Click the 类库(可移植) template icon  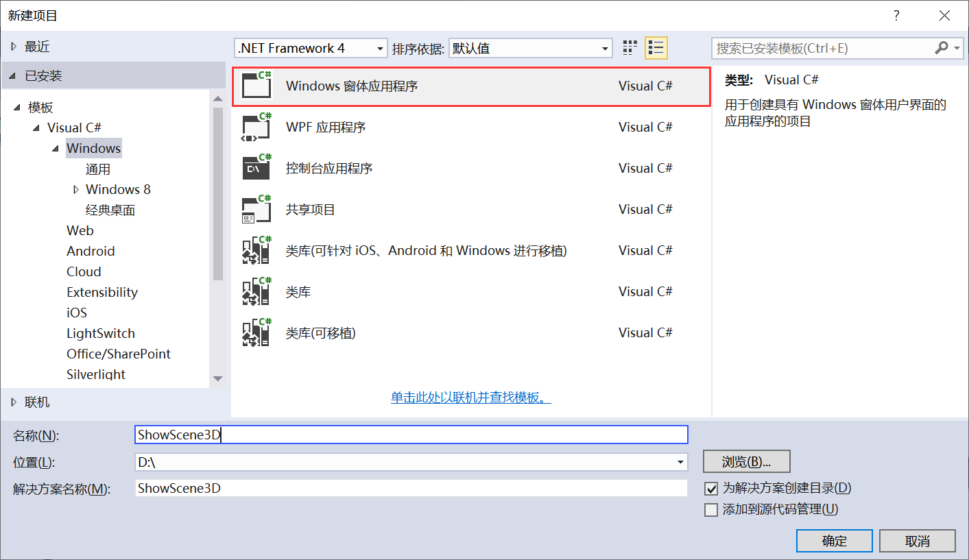tap(257, 332)
